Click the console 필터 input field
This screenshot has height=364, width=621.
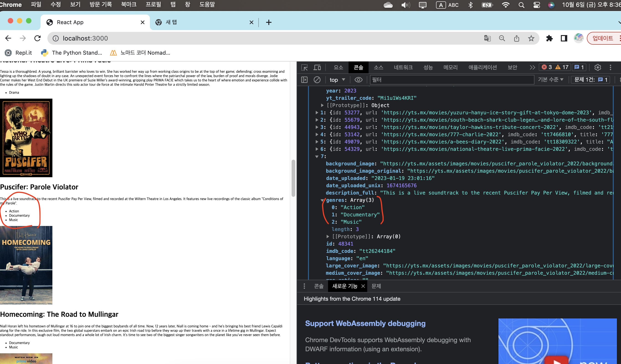451,79
